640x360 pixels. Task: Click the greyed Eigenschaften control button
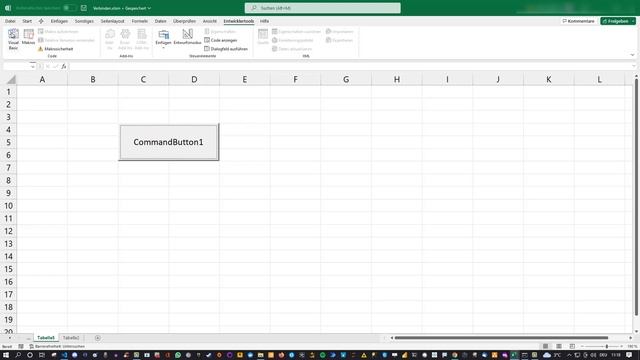pyautogui.click(x=220, y=31)
